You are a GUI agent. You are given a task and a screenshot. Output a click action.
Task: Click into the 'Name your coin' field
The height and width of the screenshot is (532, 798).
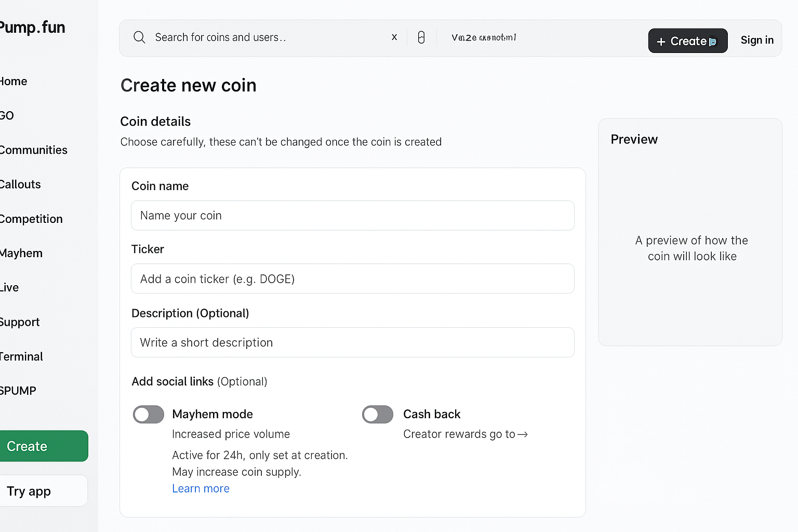353,216
